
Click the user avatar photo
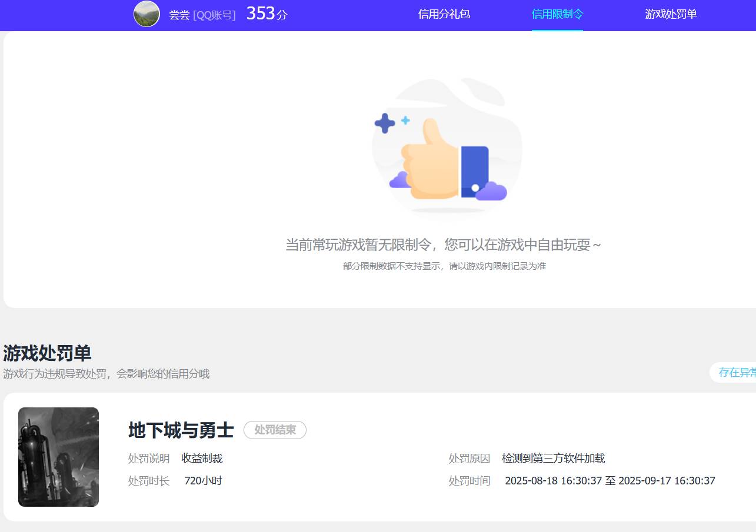click(146, 14)
